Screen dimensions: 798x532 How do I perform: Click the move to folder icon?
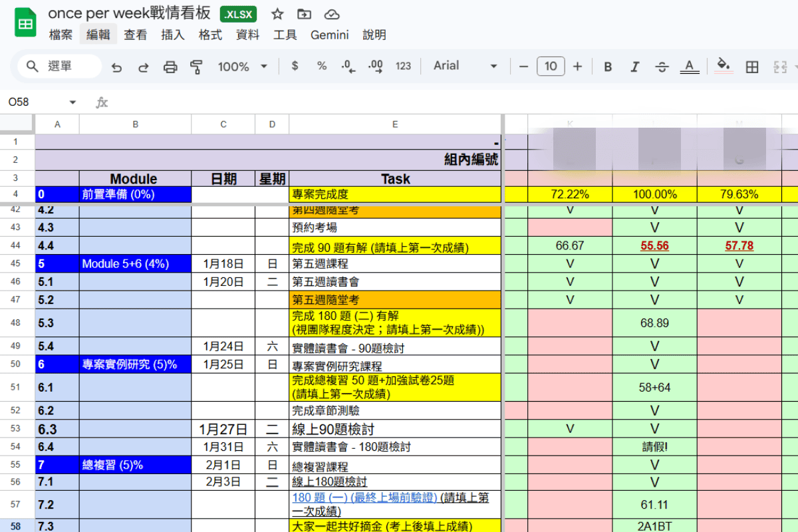304,14
